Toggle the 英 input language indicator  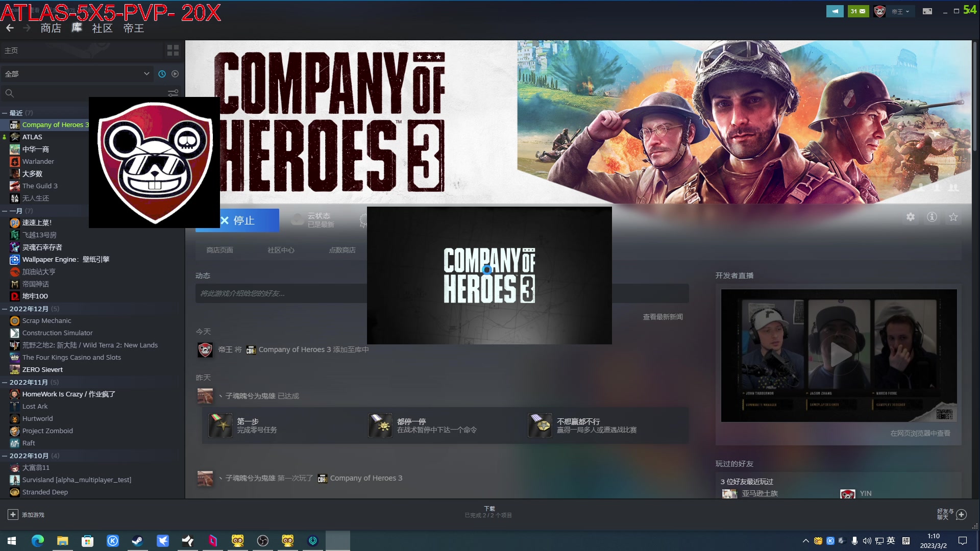[x=891, y=541]
